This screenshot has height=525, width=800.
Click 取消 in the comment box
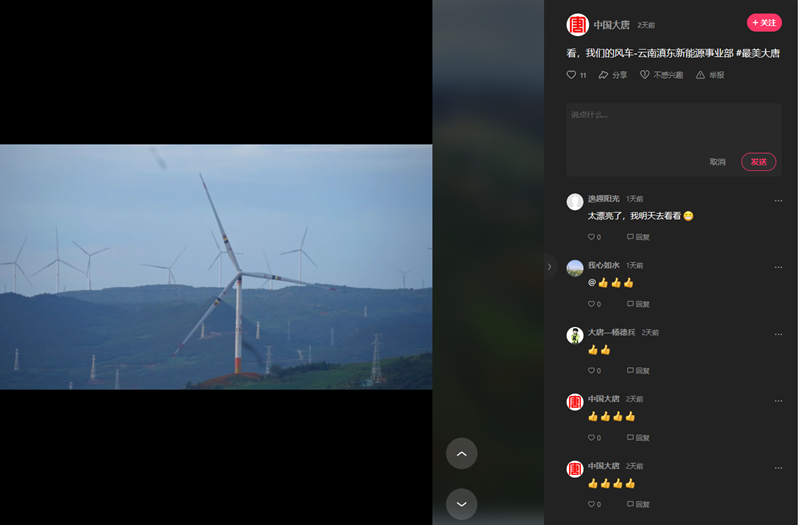pyautogui.click(x=717, y=162)
